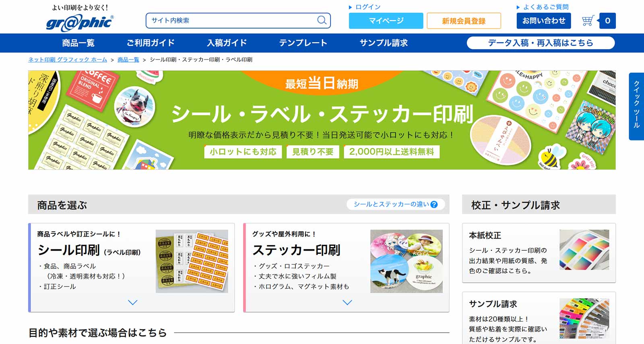
Task: Open the クイックツール side tab
Action: (636, 106)
